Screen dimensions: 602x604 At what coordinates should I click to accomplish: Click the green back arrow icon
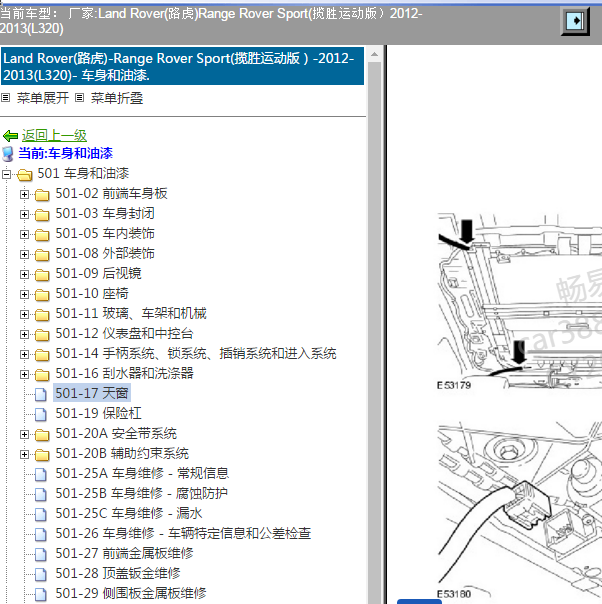10,136
